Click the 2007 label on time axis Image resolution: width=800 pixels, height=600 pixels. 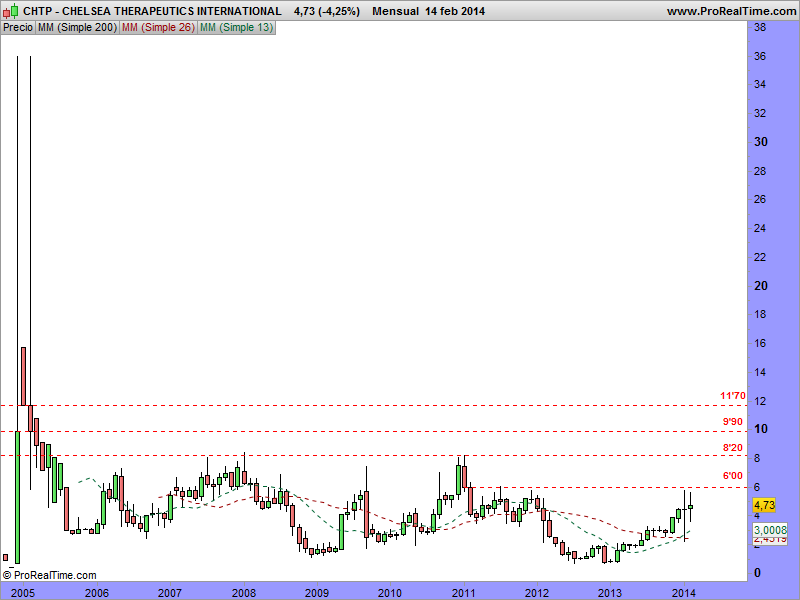pyautogui.click(x=170, y=592)
